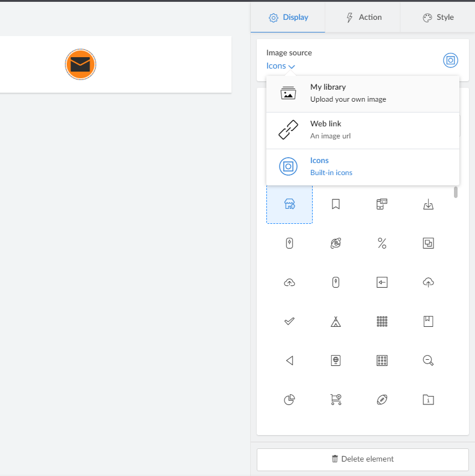Click the blue icon beside Image source
475x476 pixels.
tap(450, 60)
